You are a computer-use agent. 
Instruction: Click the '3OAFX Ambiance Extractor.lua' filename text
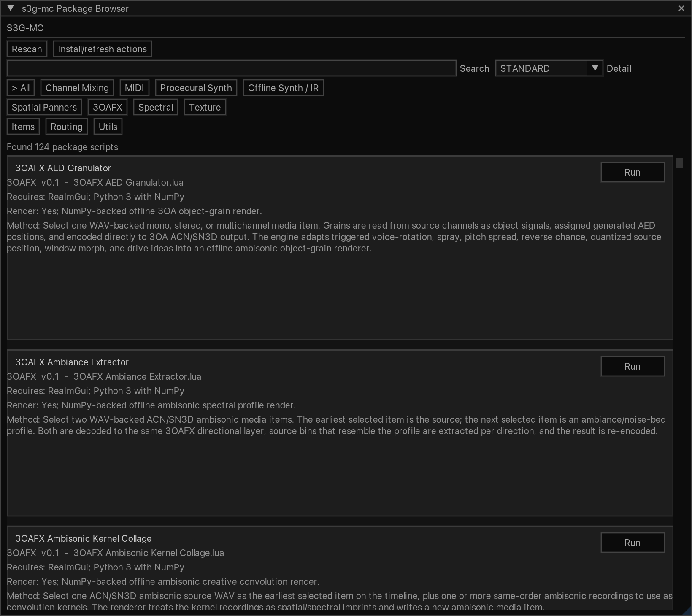tap(137, 376)
